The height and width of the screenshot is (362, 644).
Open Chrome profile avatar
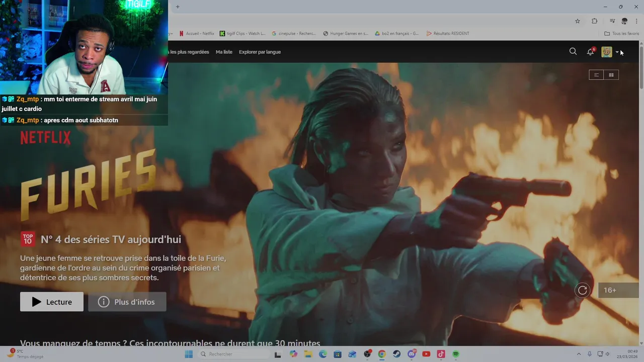(624, 21)
